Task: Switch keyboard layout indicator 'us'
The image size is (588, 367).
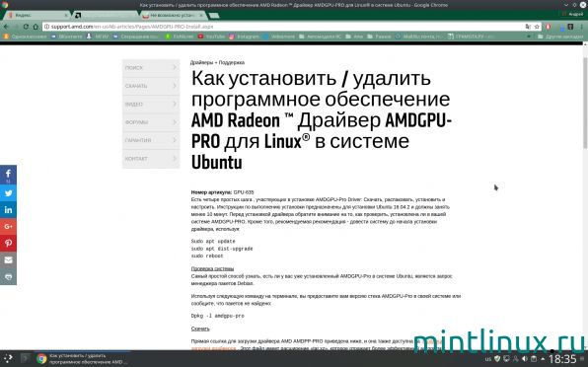Action: coord(488,359)
